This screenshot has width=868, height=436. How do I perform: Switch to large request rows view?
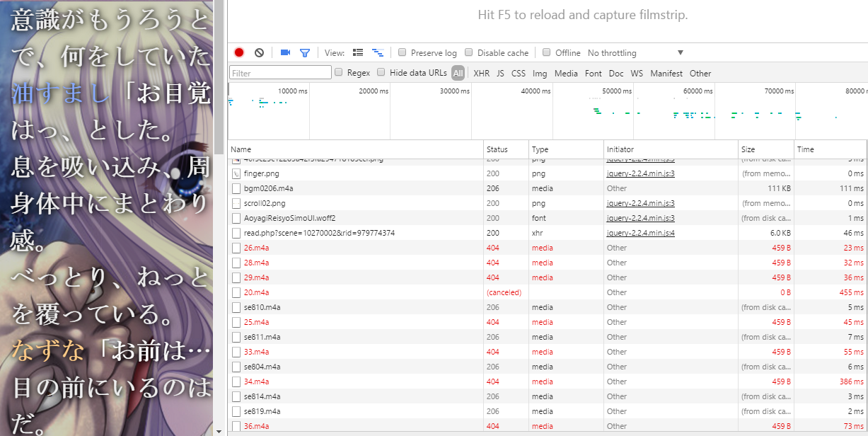358,52
